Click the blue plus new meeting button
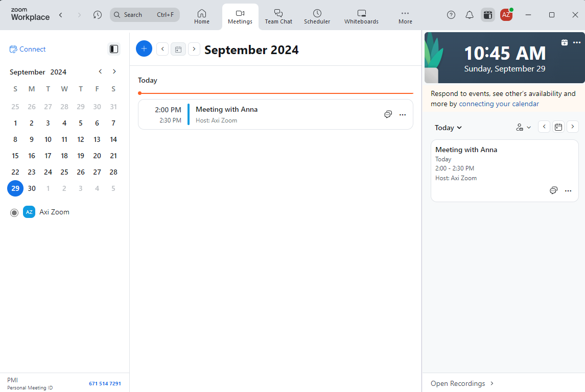The height and width of the screenshot is (392, 585). click(x=144, y=48)
